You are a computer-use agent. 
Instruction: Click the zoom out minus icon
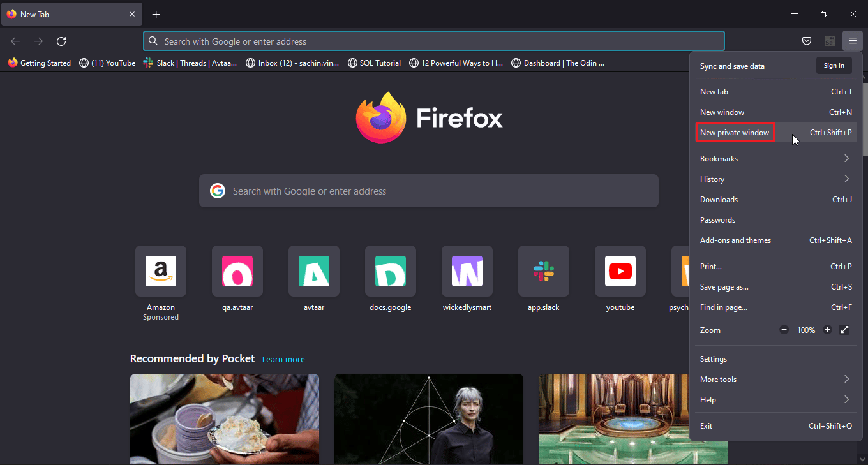pos(784,330)
